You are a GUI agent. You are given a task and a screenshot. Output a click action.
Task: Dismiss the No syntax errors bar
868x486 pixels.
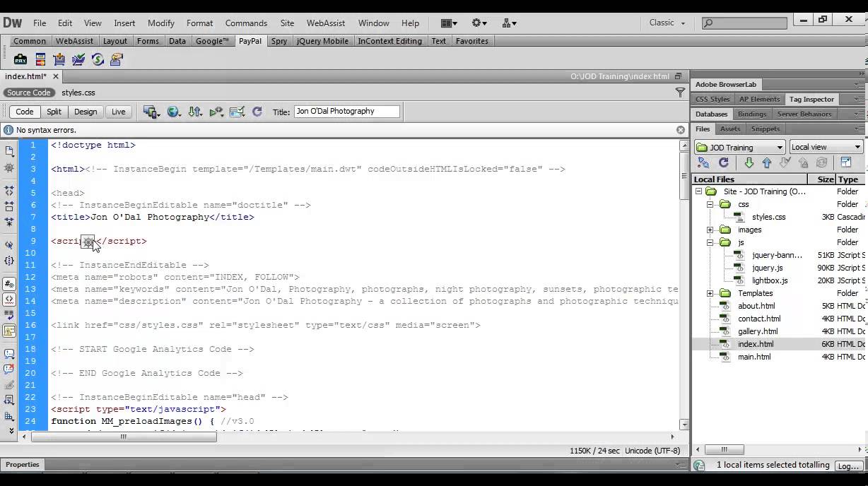[681, 130]
